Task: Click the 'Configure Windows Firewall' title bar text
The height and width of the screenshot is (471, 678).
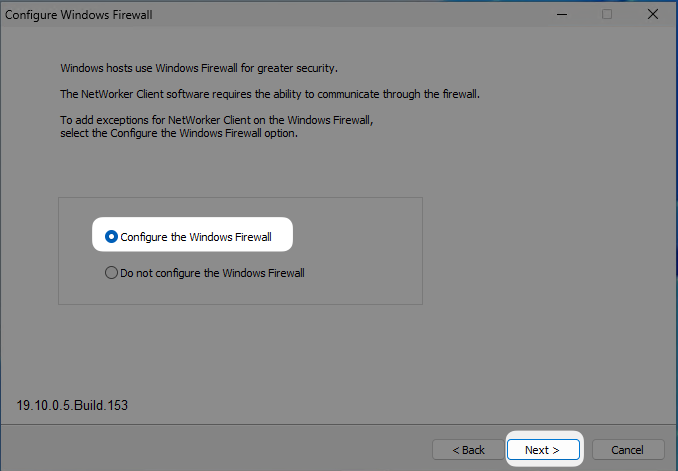Action: point(83,15)
